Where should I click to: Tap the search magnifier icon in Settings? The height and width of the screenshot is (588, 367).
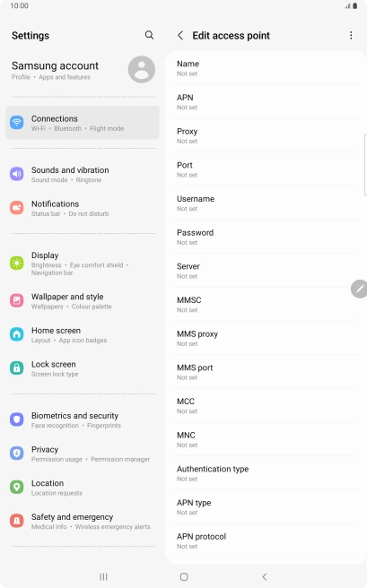149,35
